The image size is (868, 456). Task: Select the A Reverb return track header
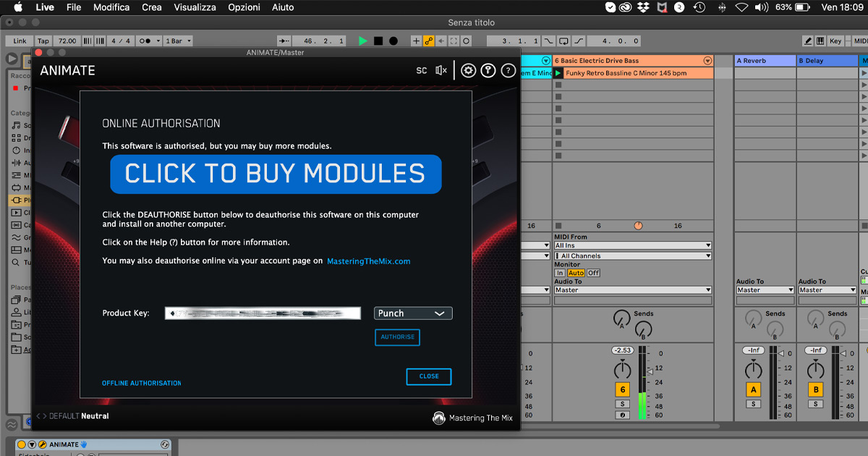pyautogui.click(x=765, y=61)
